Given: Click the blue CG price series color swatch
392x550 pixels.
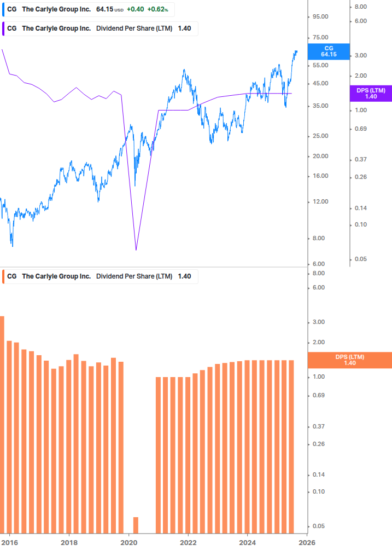Looking at the screenshot, I should (3, 9).
